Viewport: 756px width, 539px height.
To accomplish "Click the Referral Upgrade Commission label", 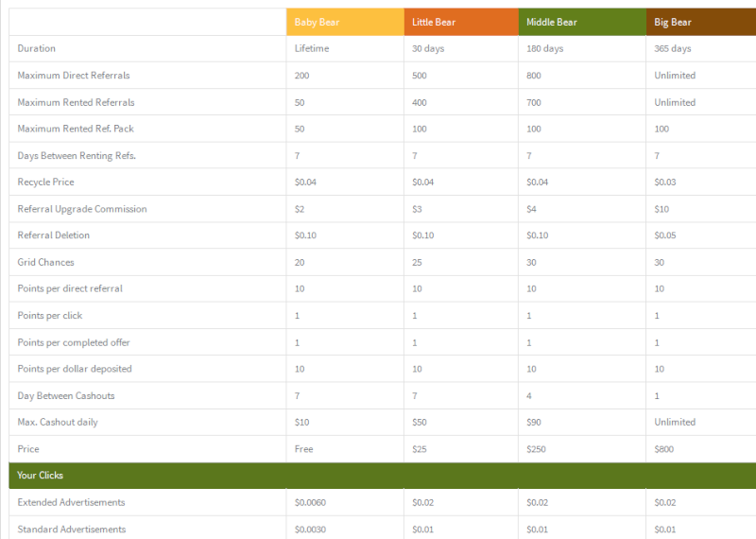I will (x=82, y=209).
